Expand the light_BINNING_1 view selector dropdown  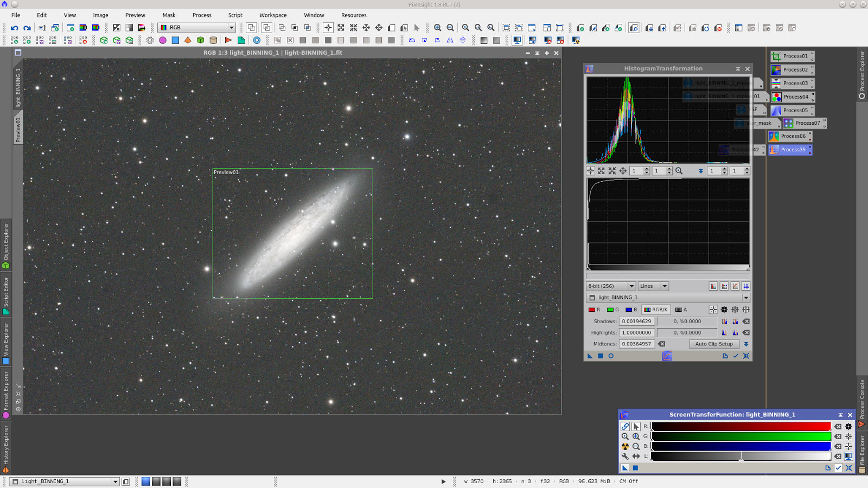pyautogui.click(x=746, y=297)
